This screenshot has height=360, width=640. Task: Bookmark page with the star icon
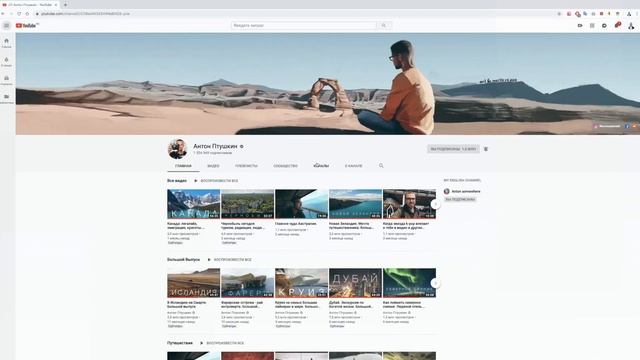[x=559, y=13]
